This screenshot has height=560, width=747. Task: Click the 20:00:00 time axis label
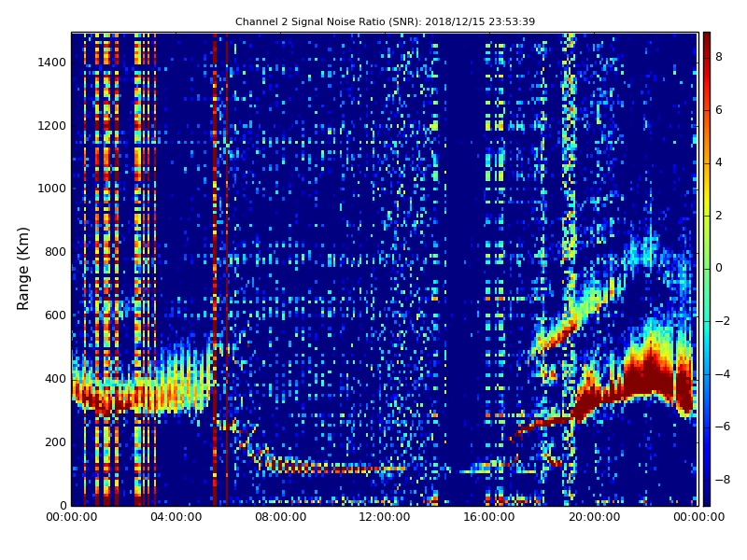coord(594,517)
